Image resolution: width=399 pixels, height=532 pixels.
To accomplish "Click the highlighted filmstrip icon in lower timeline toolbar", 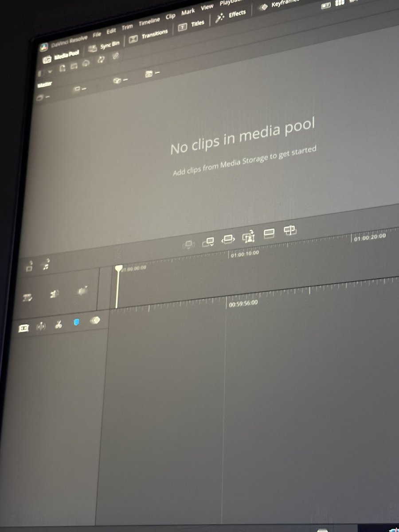I will point(23,328).
